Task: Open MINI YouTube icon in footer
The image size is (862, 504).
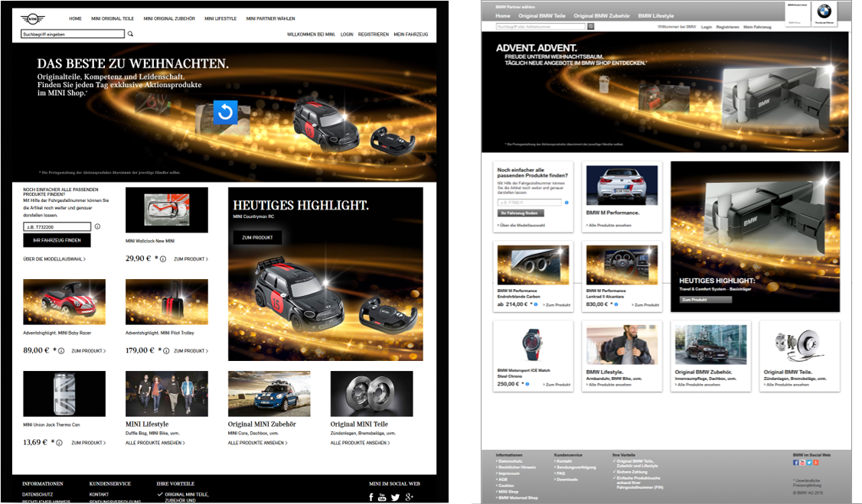Action: click(x=382, y=497)
